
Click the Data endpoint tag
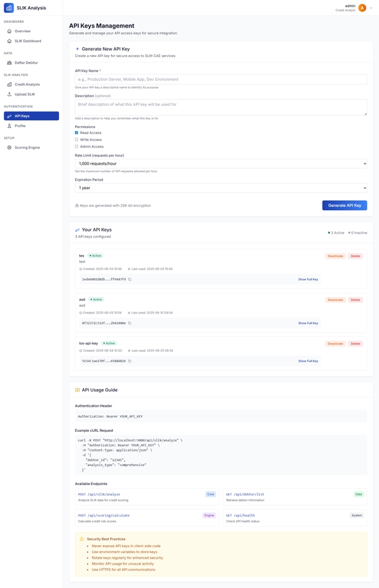coord(359,494)
